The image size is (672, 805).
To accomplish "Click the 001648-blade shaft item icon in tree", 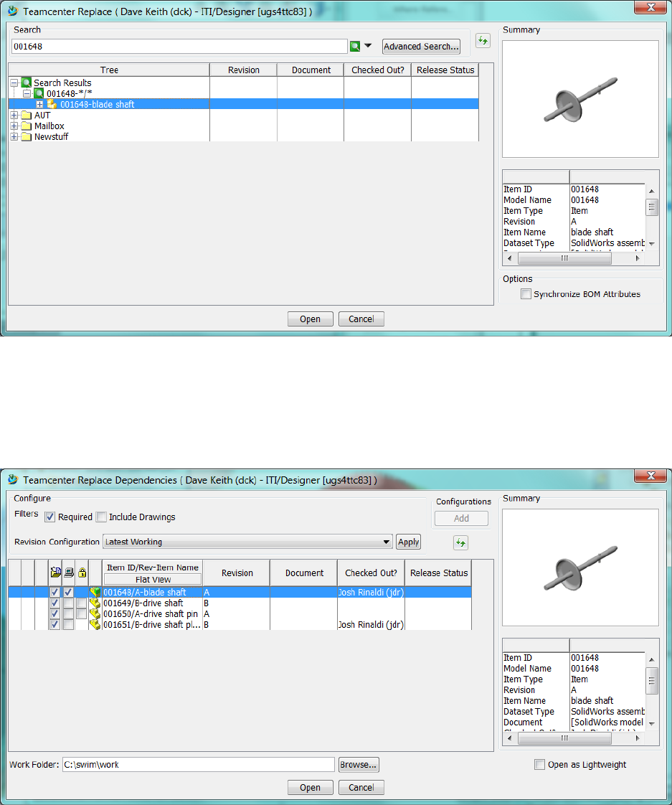I will point(52,104).
